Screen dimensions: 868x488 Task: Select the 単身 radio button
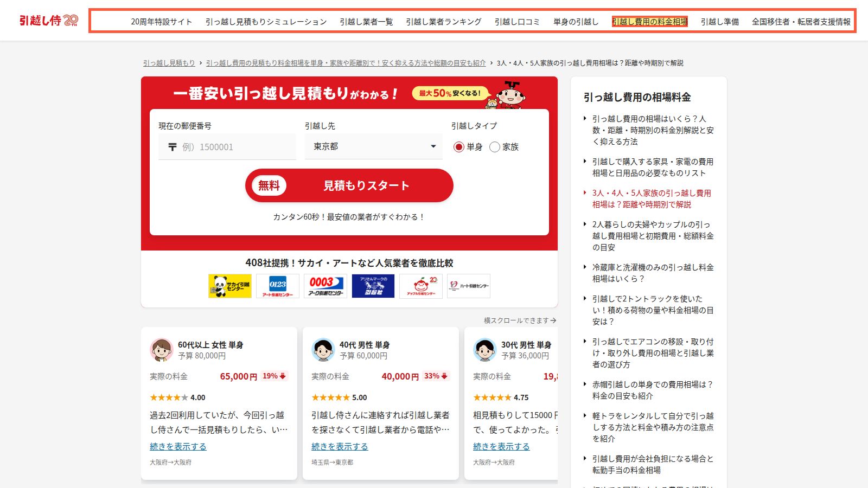coord(459,147)
